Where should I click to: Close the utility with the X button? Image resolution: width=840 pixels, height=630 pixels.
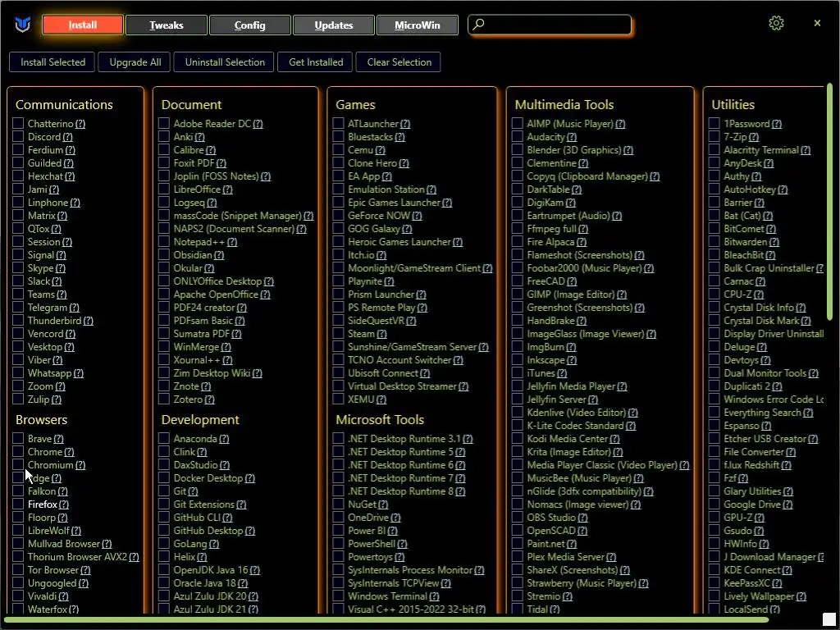pos(817,23)
